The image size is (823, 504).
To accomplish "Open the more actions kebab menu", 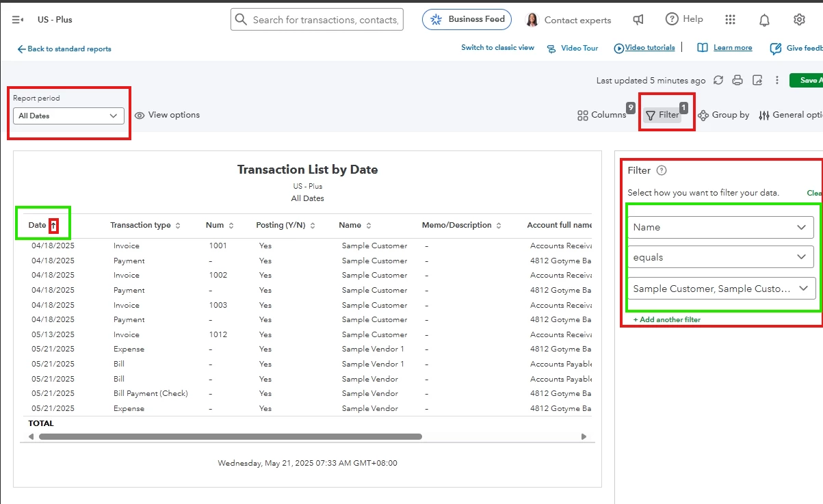I will click(777, 80).
